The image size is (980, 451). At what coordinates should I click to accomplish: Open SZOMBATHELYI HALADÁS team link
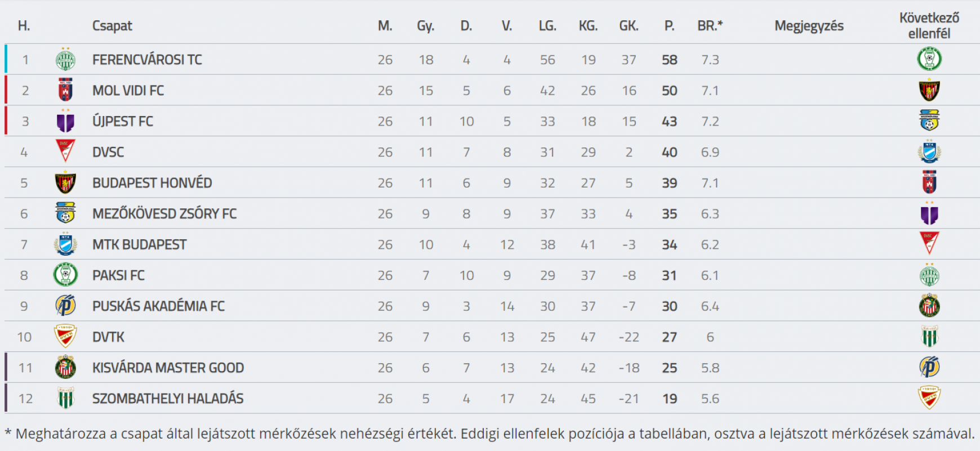168,399
